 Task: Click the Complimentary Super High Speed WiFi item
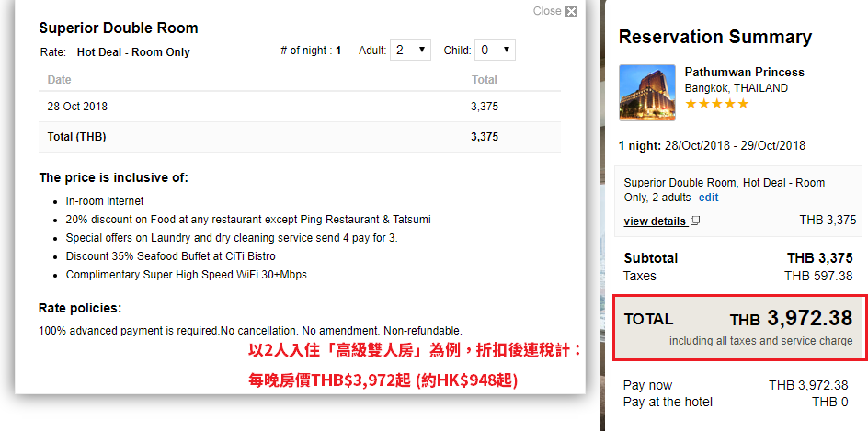pyautogui.click(x=186, y=275)
